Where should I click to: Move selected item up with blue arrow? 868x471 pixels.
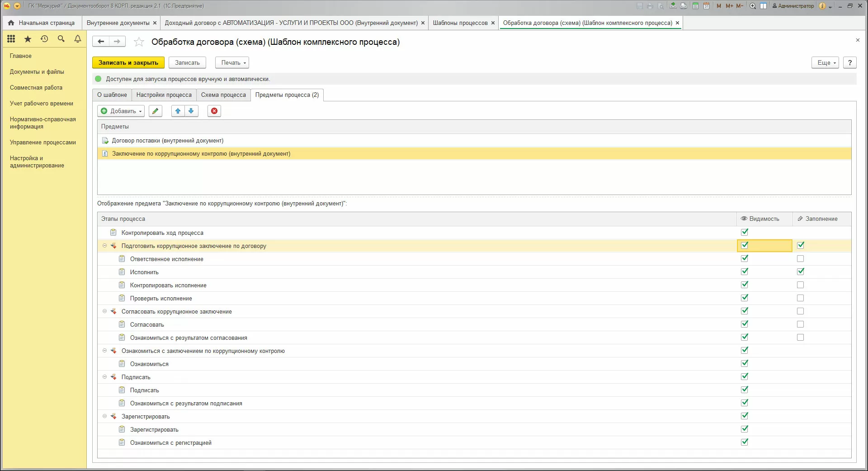click(x=178, y=111)
